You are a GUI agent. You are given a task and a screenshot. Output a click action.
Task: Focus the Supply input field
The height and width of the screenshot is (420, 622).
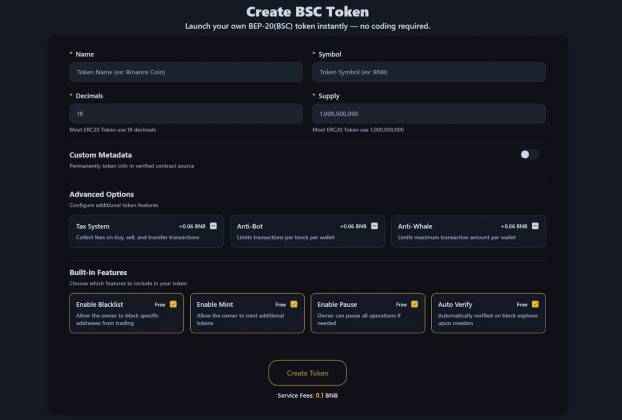tap(429, 114)
